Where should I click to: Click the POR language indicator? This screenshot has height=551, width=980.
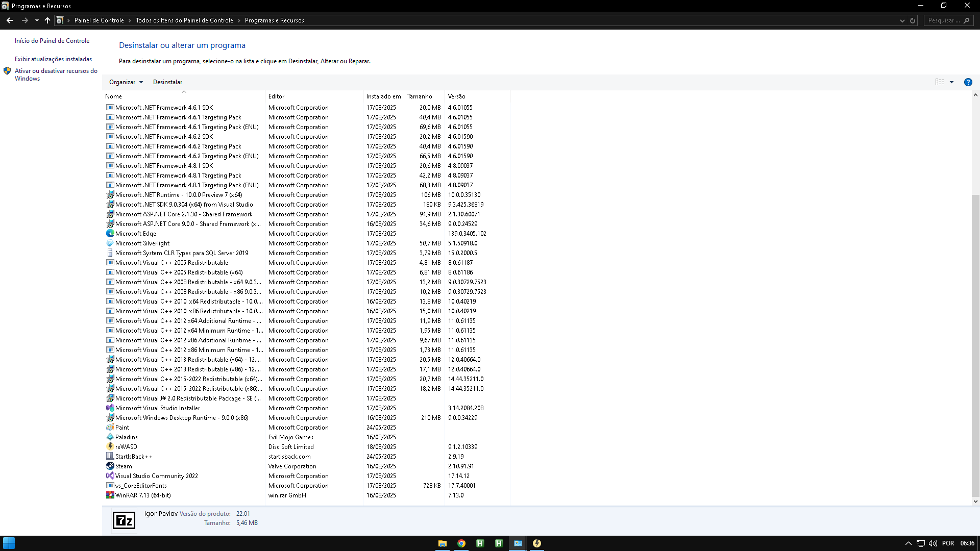948,543
